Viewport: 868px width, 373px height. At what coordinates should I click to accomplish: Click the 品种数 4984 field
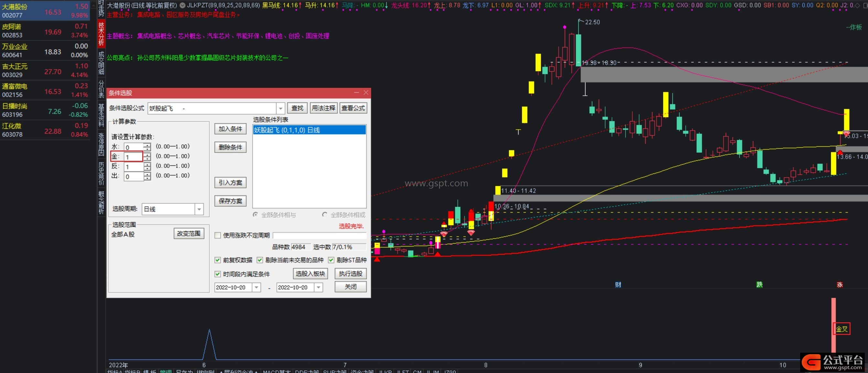pos(300,247)
